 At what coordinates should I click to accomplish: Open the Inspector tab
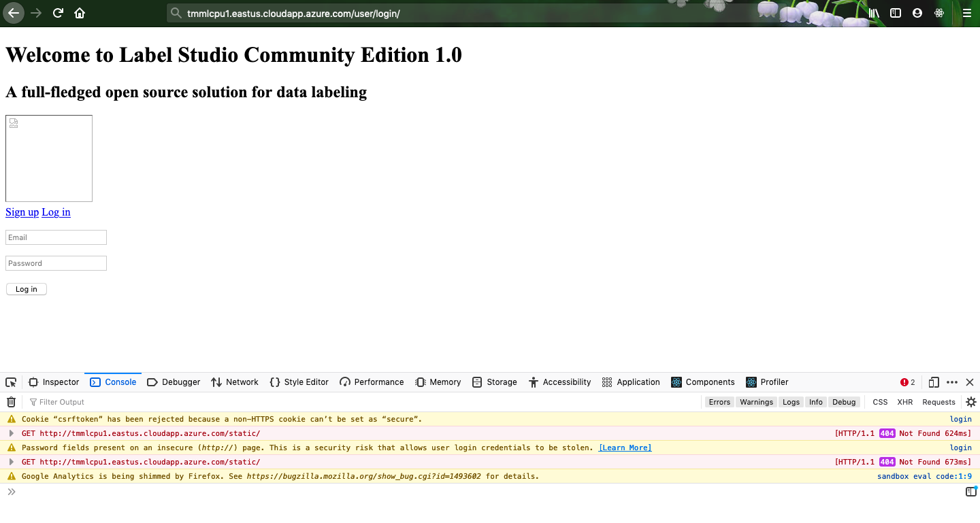point(54,382)
